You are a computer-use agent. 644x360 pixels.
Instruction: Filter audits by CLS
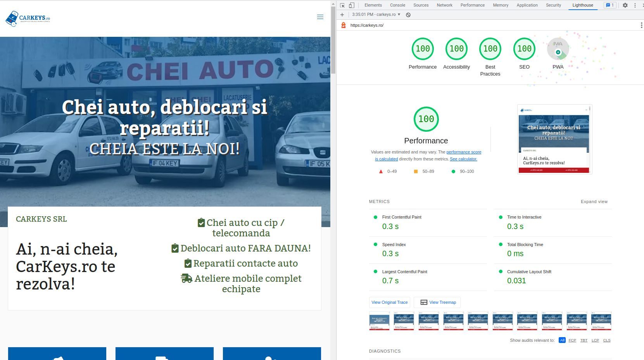(607, 340)
